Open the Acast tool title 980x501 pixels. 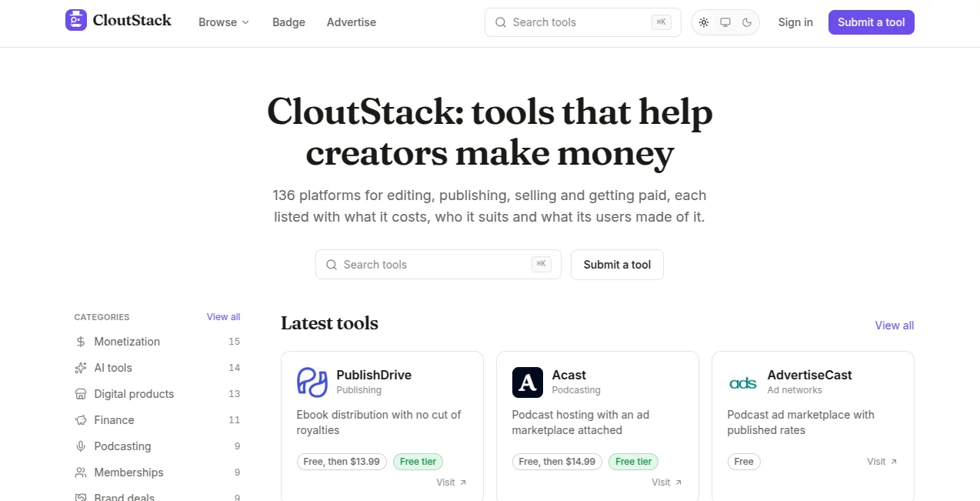[569, 375]
